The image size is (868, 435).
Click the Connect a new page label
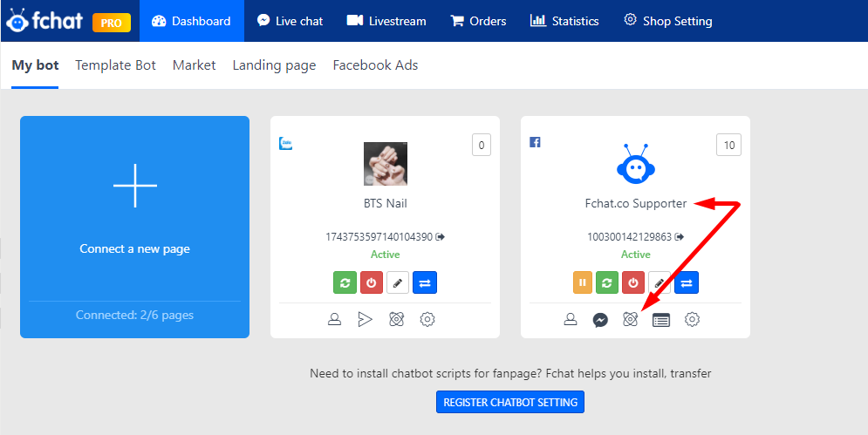click(x=134, y=249)
